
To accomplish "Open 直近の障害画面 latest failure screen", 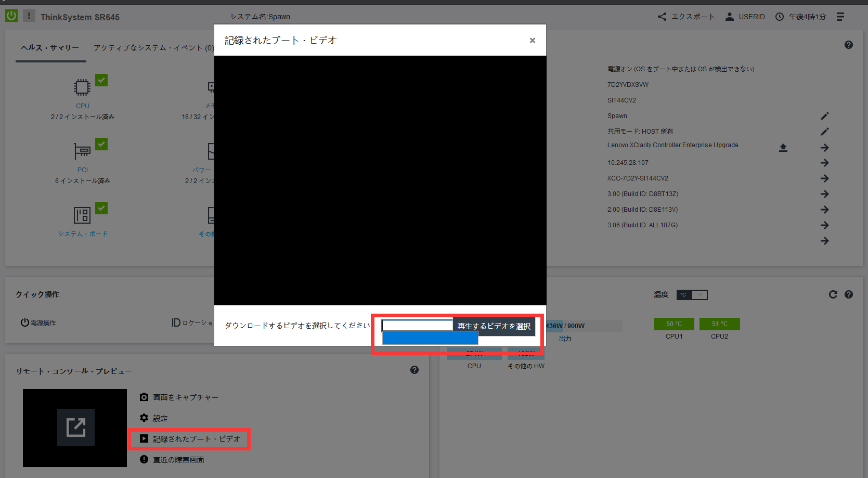I will (x=172, y=460).
